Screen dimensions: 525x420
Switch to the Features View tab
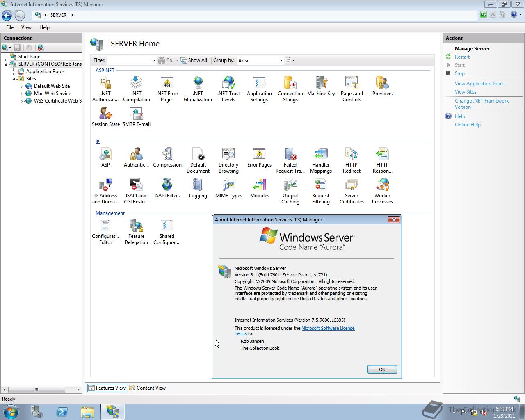[x=107, y=388]
